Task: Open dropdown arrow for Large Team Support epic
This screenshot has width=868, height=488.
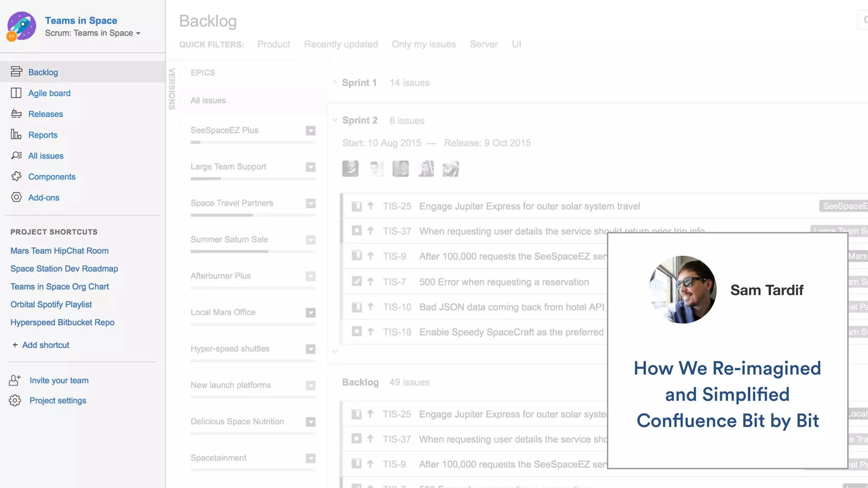Action: pyautogui.click(x=311, y=167)
